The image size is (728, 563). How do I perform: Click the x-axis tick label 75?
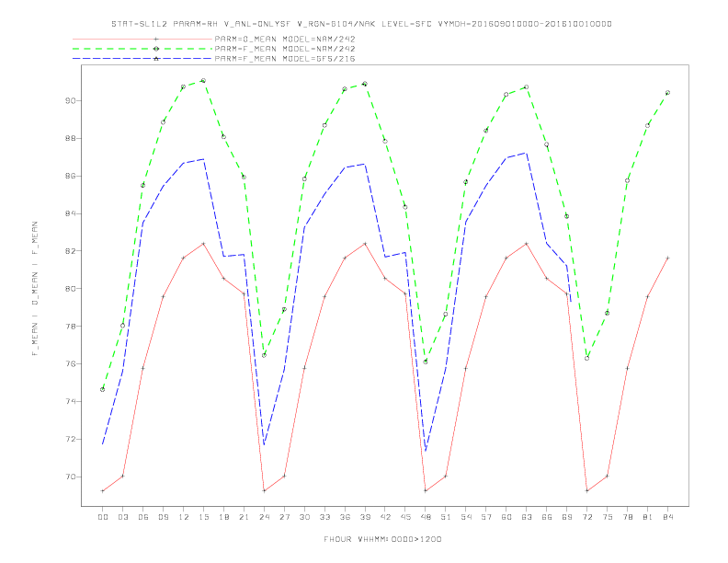608,517
